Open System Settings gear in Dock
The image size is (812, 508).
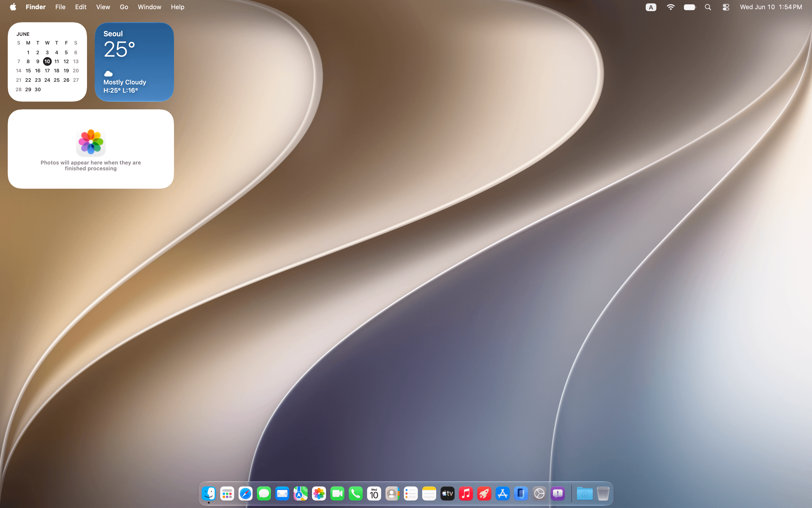click(x=539, y=493)
